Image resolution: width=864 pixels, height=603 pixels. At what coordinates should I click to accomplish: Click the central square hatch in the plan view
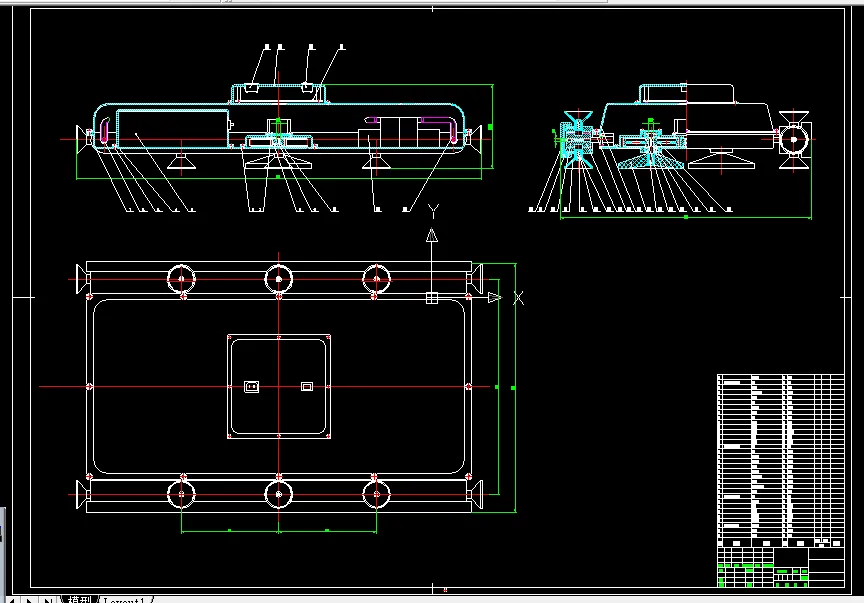(279, 386)
